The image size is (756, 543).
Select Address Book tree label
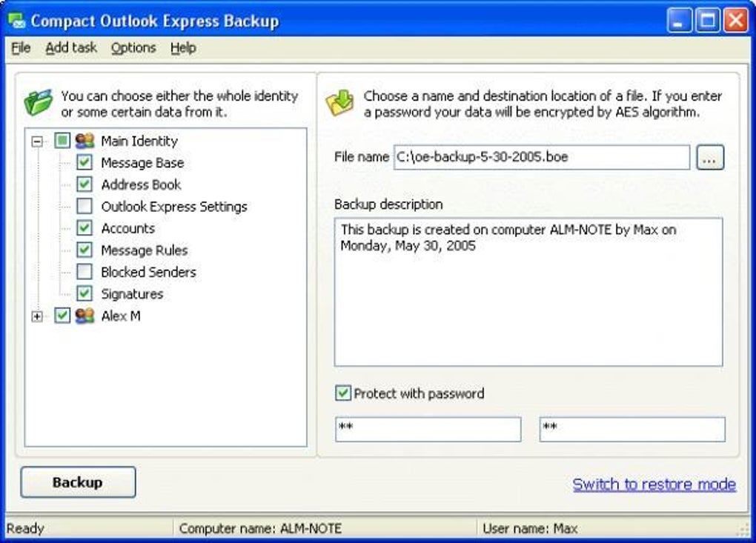pos(141,184)
